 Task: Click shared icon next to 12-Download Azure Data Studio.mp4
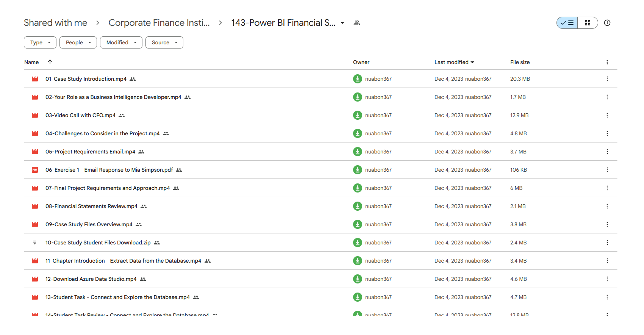[x=143, y=279]
